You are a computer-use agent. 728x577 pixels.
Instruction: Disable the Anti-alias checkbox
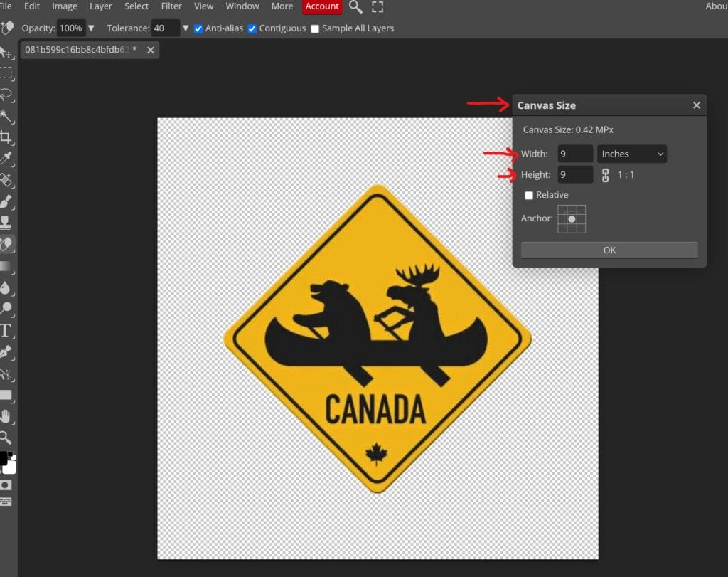pyautogui.click(x=198, y=28)
